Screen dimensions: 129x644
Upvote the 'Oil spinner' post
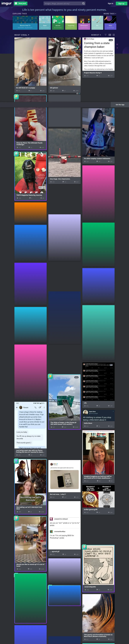coord(51,91)
